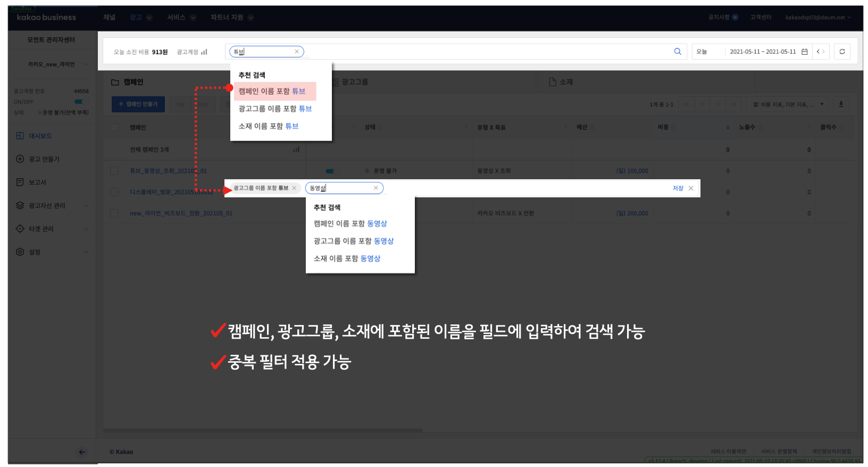Download the table with download icon

pyautogui.click(x=841, y=104)
